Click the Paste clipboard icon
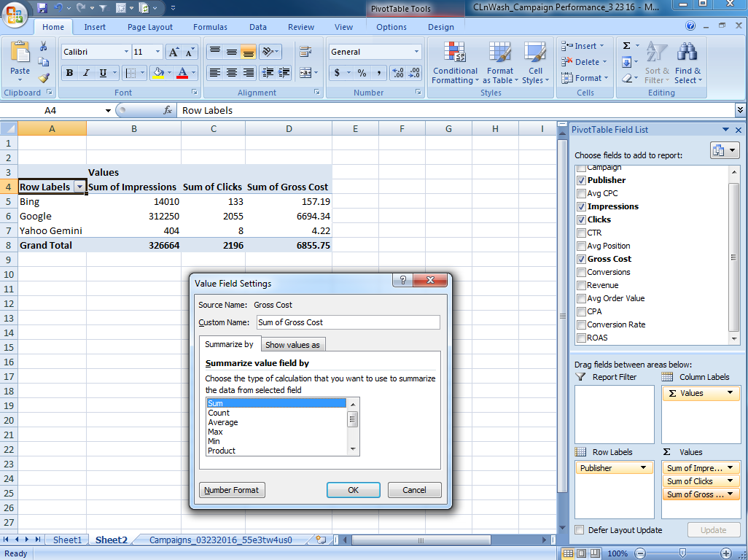Image resolution: width=748 pixels, height=560 pixels. click(x=20, y=52)
